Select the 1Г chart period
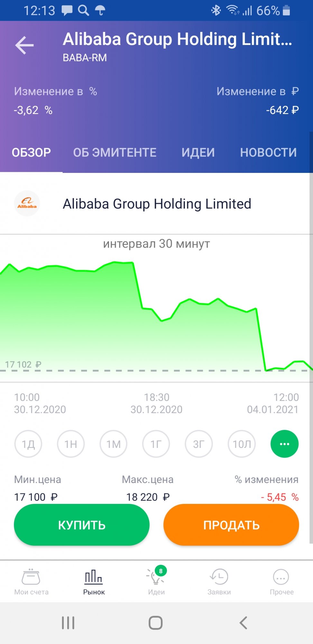The width and height of the screenshot is (313, 644). pyautogui.click(x=156, y=444)
